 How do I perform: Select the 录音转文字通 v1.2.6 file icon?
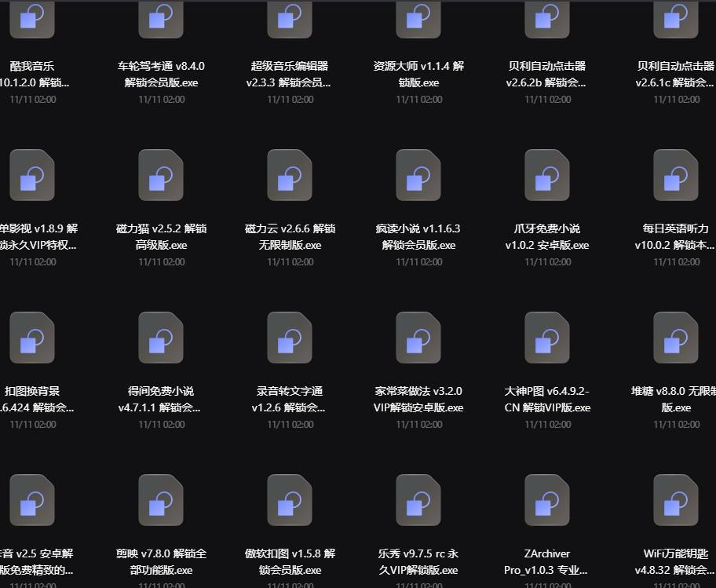tap(290, 338)
